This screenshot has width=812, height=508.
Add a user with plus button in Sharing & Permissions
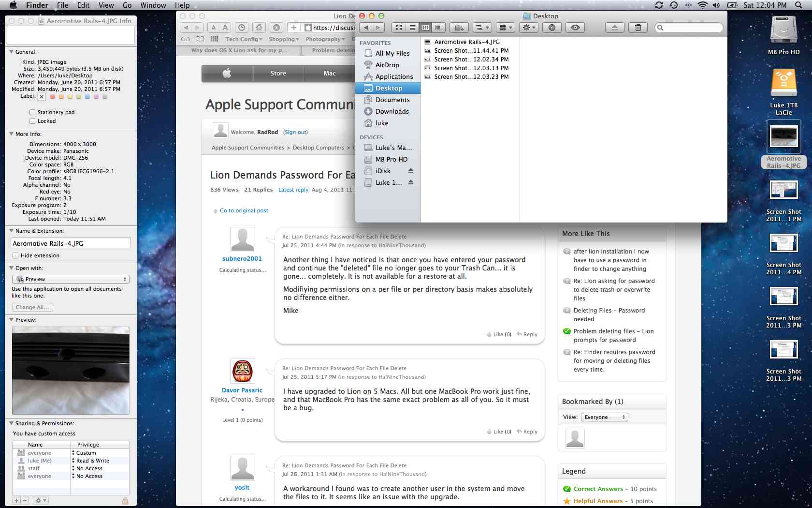16,501
